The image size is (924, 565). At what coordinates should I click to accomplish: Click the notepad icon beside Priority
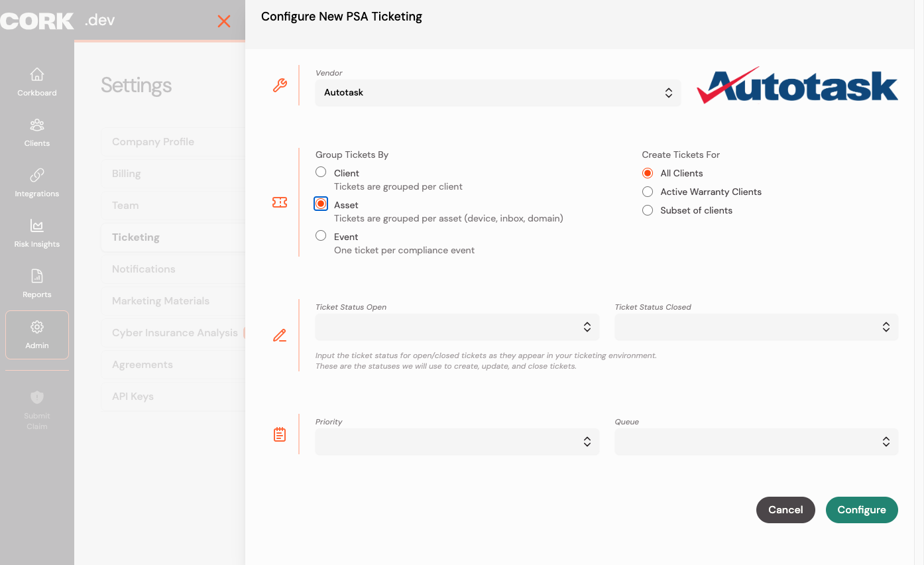(x=280, y=434)
